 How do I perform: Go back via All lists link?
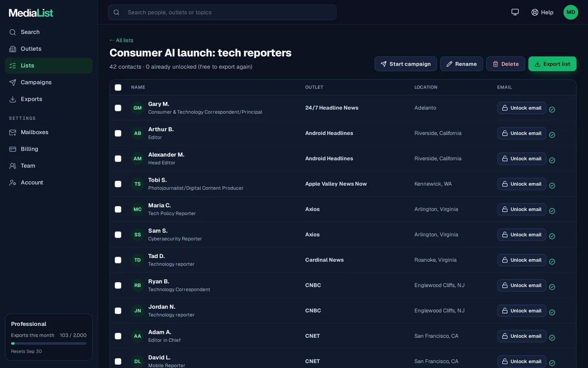click(121, 40)
